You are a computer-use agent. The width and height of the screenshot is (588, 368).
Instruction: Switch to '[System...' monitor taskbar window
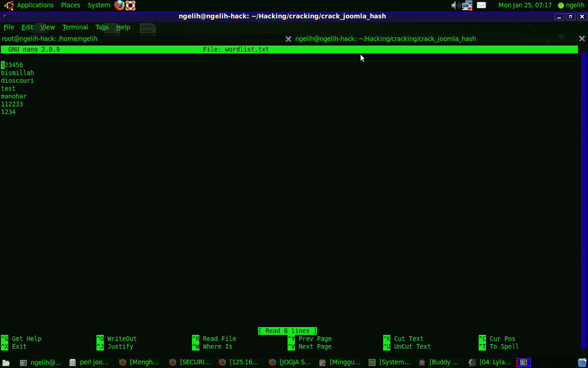[x=389, y=362]
